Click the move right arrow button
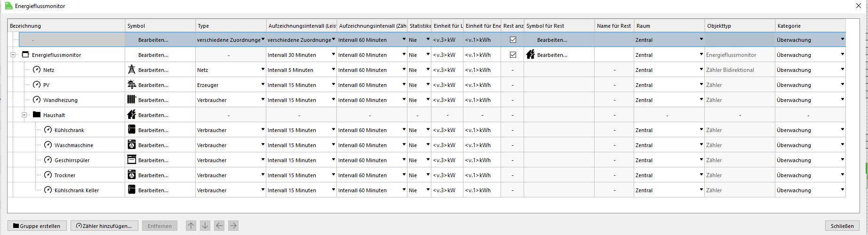 coord(233,226)
